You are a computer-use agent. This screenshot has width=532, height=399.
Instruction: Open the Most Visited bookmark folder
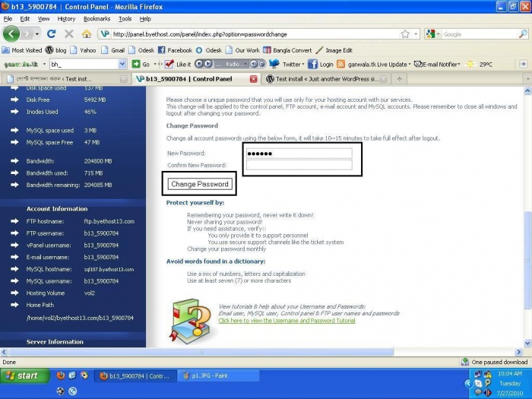click(x=22, y=50)
